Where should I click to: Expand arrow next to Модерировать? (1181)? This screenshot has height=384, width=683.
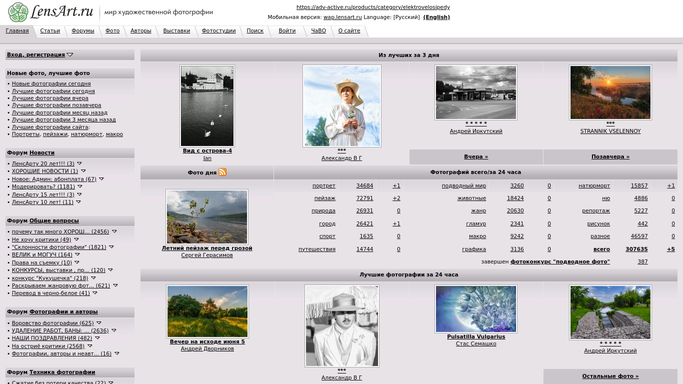pyautogui.click(x=81, y=186)
